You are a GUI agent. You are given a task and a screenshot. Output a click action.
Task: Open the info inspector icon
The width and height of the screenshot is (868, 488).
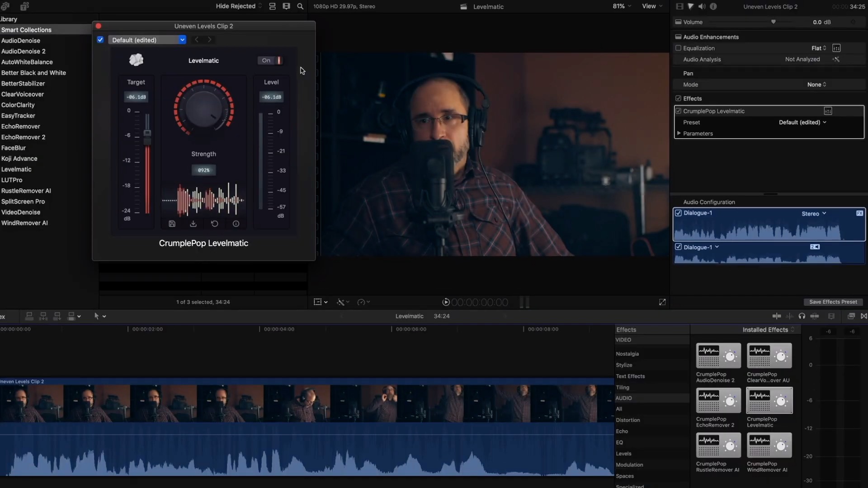coord(713,6)
